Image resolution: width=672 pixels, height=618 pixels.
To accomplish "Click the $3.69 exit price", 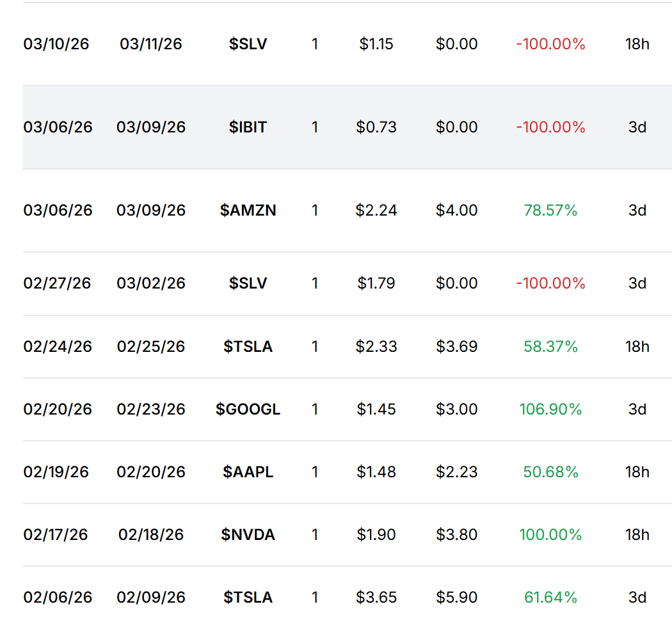I will click(456, 346).
